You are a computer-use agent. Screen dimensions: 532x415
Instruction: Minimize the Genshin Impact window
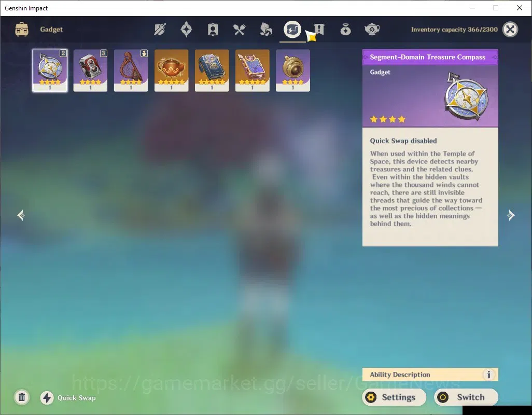[472, 8]
